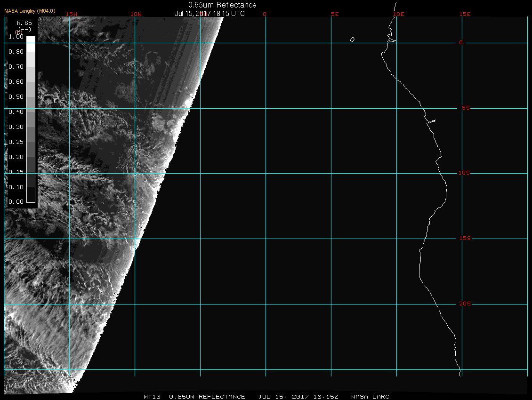This screenshot has width=532, height=400.
Task: Click 'MT10' in the footer caption
Action: point(152,397)
